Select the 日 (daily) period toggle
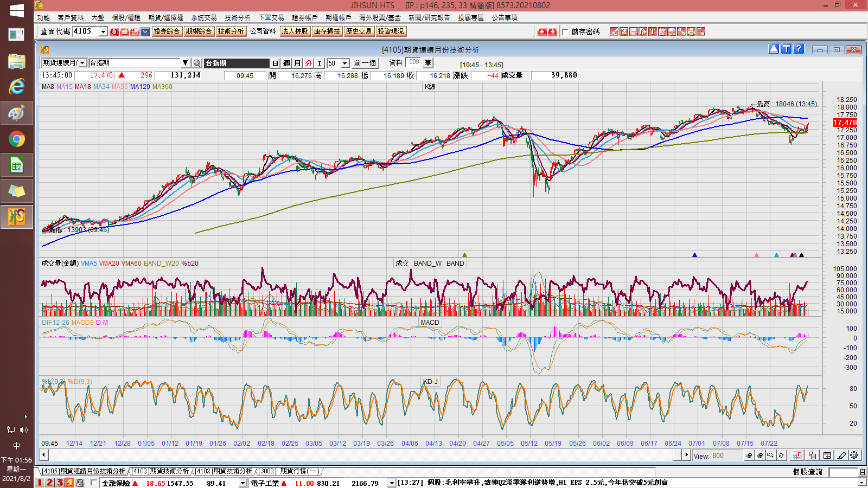Viewport: 868px width, 488px height. [275, 63]
